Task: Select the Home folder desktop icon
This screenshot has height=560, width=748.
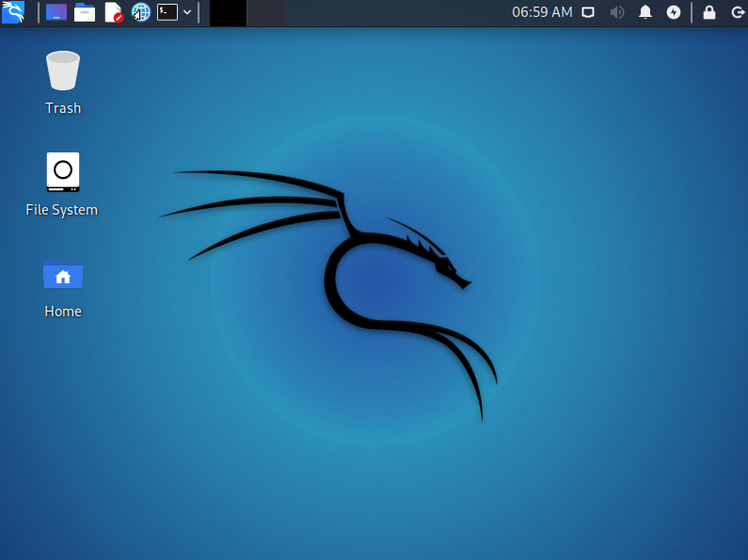Action: pyautogui.click(x=63, y=275)
